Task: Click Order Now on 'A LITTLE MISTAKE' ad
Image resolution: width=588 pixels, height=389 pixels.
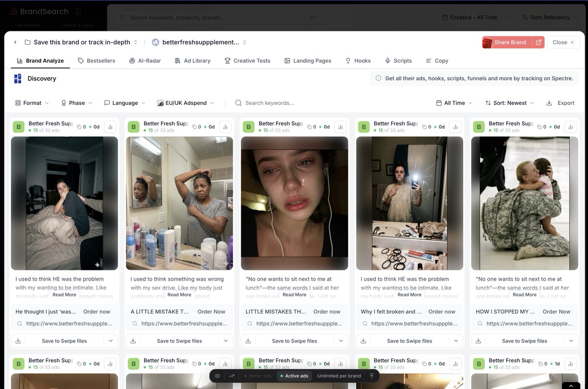Action: pos(212,312)
